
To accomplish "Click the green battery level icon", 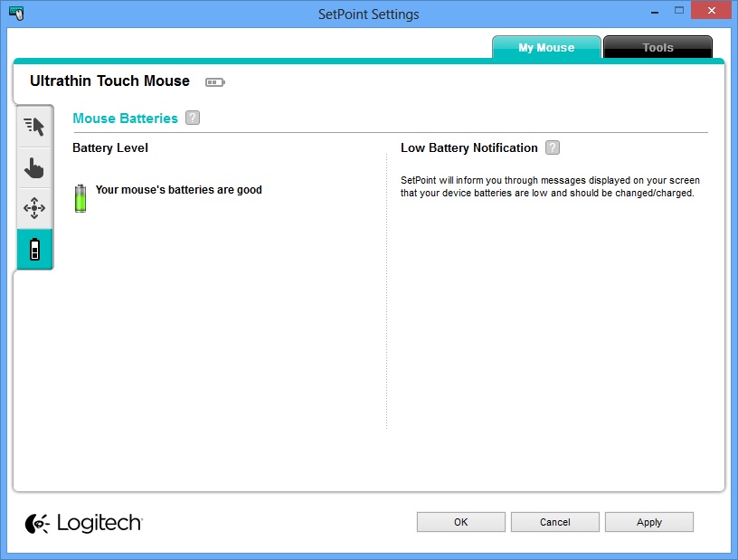I will (80, 198).
